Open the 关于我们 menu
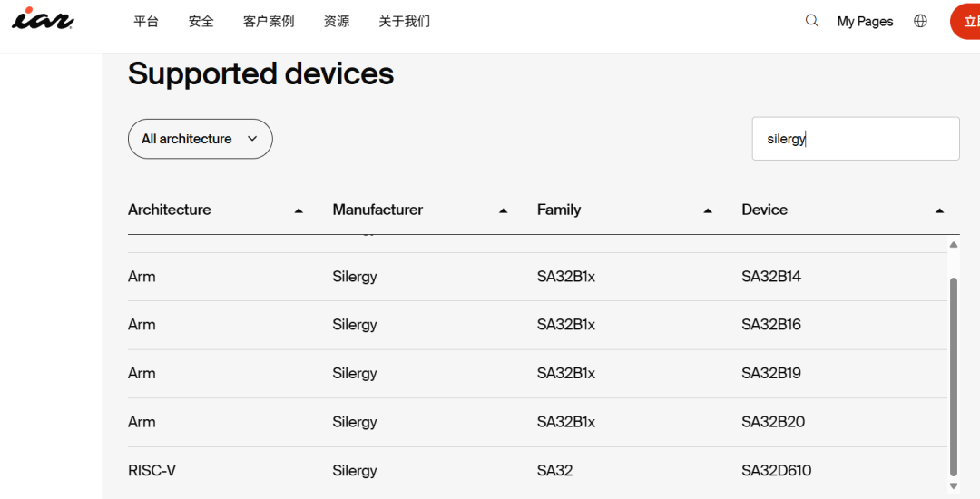Screen dimensions: 980x499 click(x=405, y=21)
